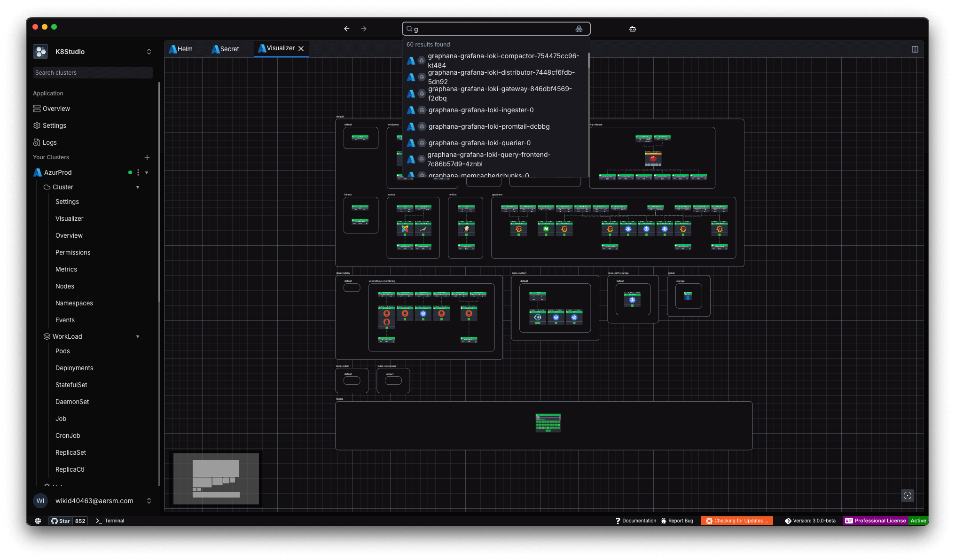Open CronJob under WorkLoad
The image size is (955, 560).
pyautogui.click(x=68, y=436)
